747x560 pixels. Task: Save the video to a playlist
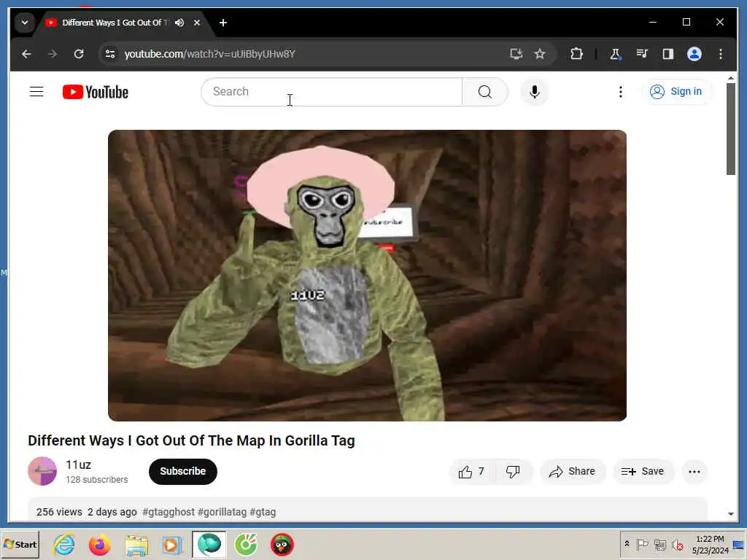643,472
